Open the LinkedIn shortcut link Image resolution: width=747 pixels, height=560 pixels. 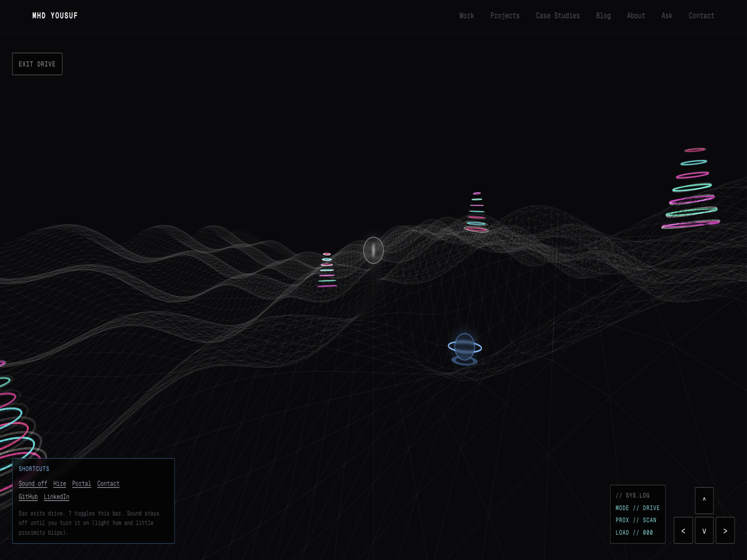point(56,497)
